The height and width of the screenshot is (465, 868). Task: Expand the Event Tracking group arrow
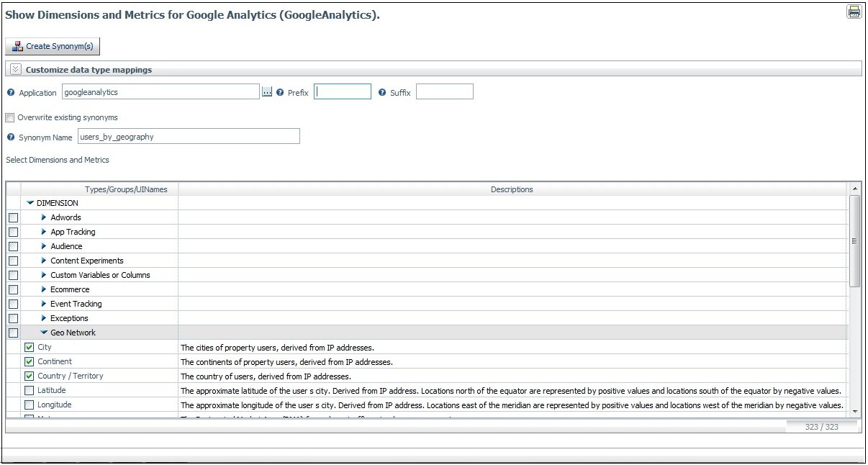point(44,304)
